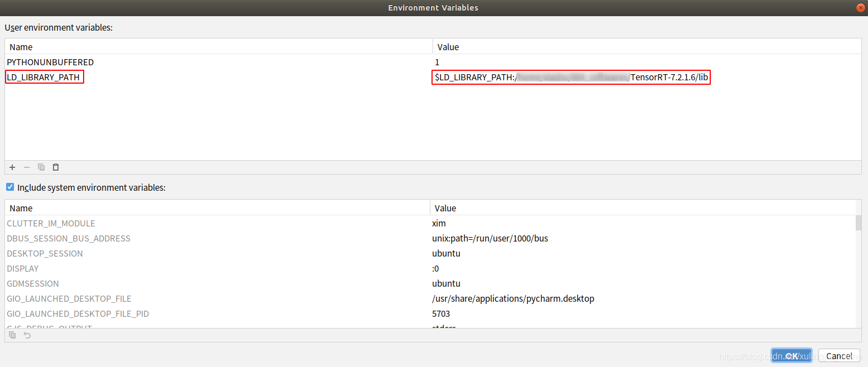Dismiss the dialog via Cancel
Viewport: 868px width, 367px height.
pos(838,355)
